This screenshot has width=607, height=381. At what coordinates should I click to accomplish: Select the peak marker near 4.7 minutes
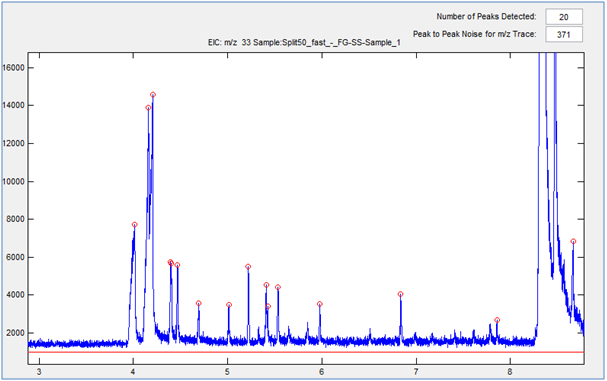point(199,303)
